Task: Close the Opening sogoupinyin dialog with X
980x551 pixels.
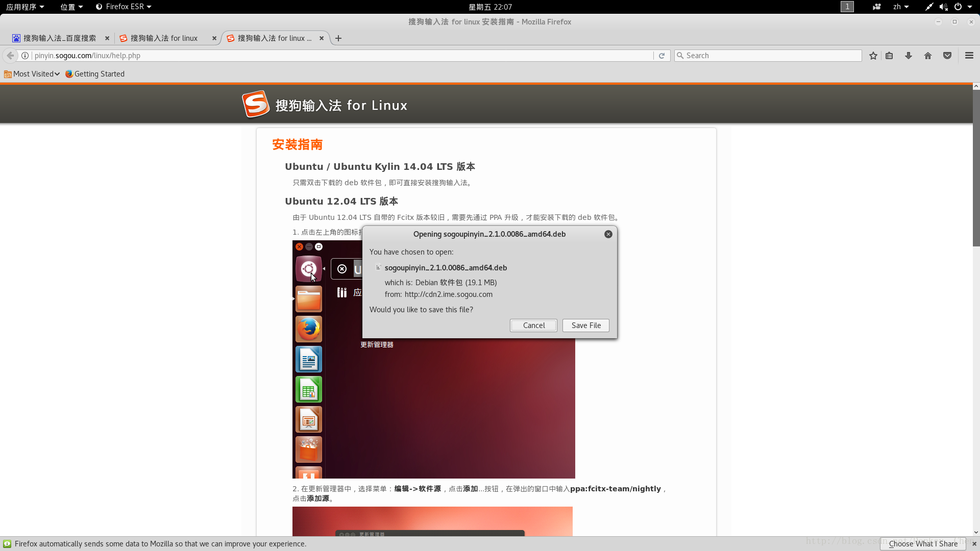Action: coord(608,234)
